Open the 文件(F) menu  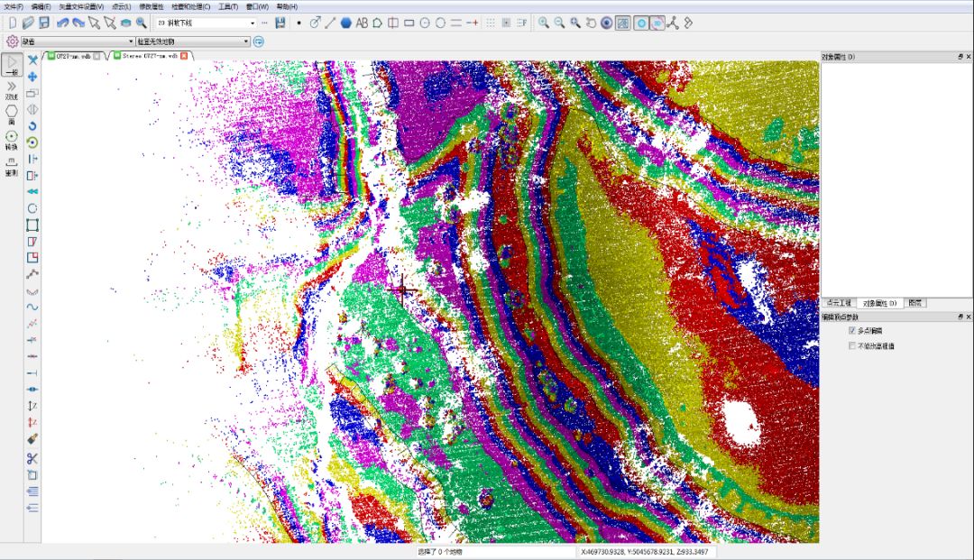14,6
